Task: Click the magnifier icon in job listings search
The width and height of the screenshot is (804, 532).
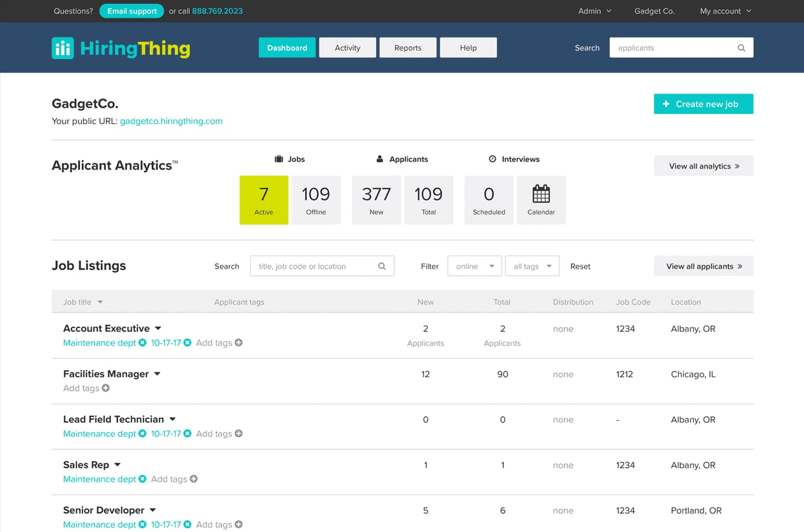Action: coord(382,266)
